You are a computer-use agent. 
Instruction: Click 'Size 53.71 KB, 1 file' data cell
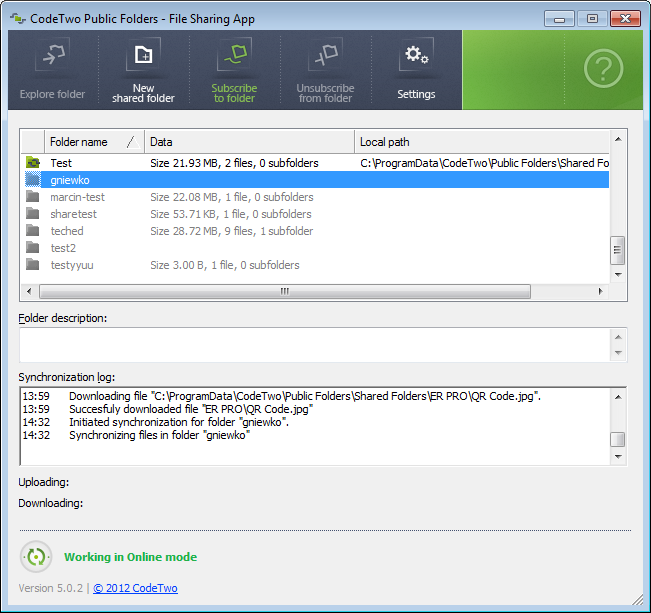tap(231, 214)
